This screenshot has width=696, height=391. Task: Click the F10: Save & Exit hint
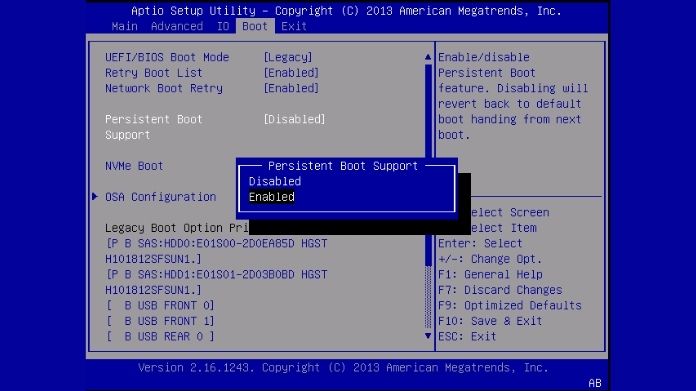point(490,321)
